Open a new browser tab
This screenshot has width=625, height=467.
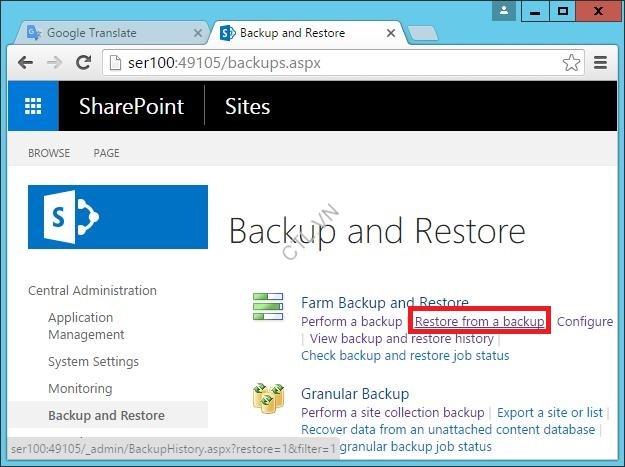tap(423, 33)
